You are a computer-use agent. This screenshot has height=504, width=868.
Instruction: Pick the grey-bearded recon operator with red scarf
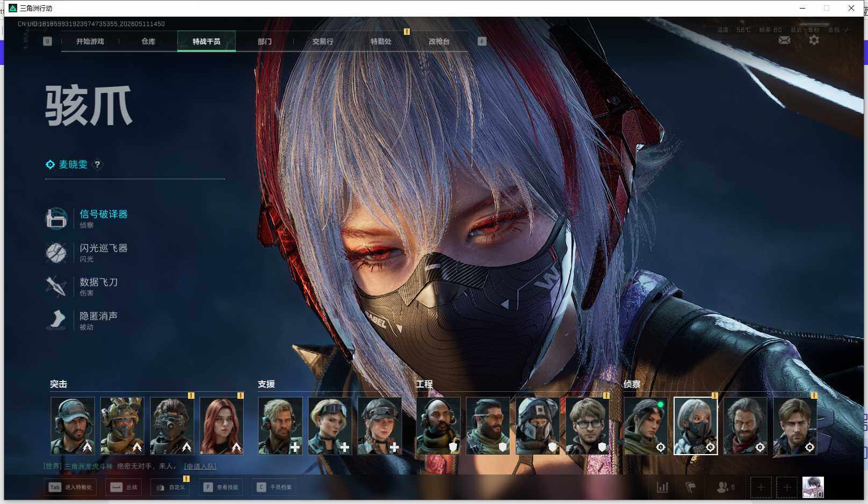[x=745, y=426]
